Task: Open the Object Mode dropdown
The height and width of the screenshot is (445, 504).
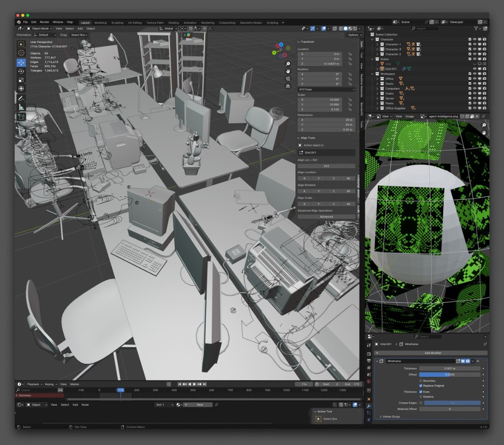Action: click(x=39, y=29)
